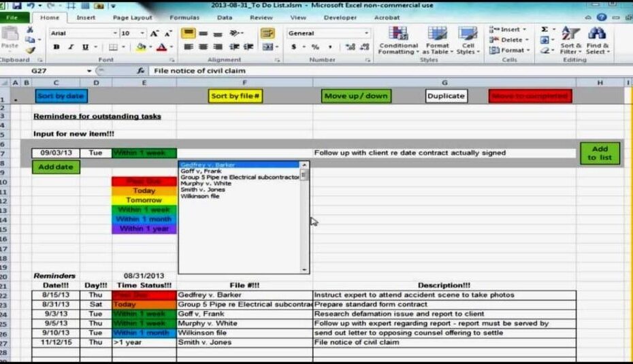Apply comma style format

pyautogui.click(x=330, y=47)
